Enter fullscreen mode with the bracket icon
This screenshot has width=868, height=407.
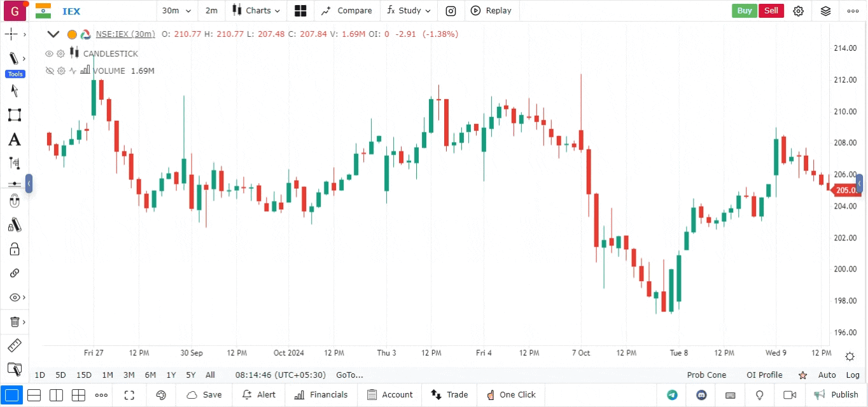pos(130,395)
